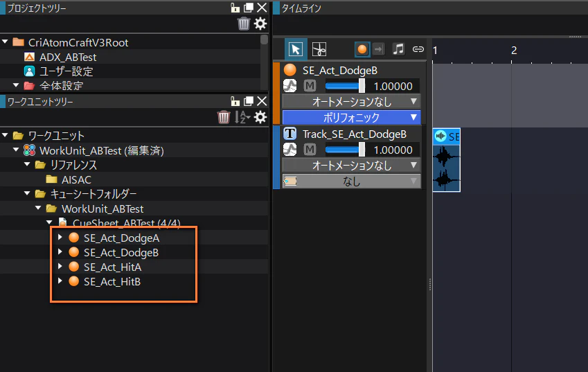Adjust volume slider of Track_SE_Act_DodgeB
Viewport: 588px width, 372px height.
(345, 150)
